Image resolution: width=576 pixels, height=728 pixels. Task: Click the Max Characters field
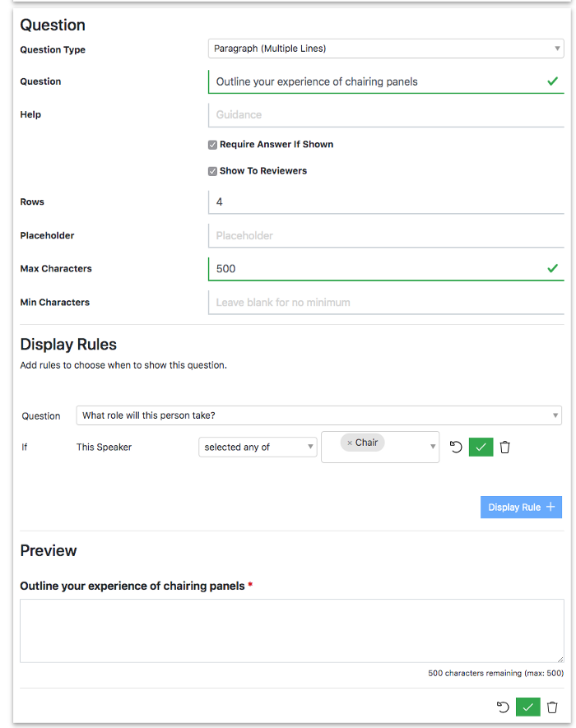386,269
